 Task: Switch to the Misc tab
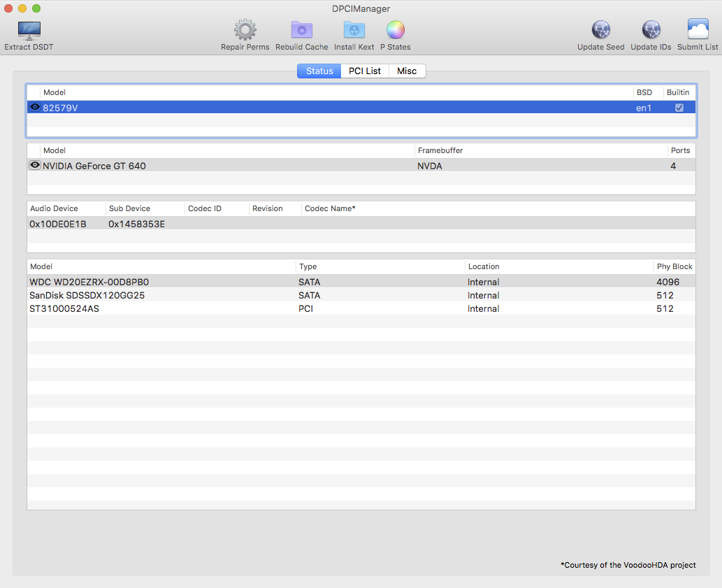click(x=407, y=71)
